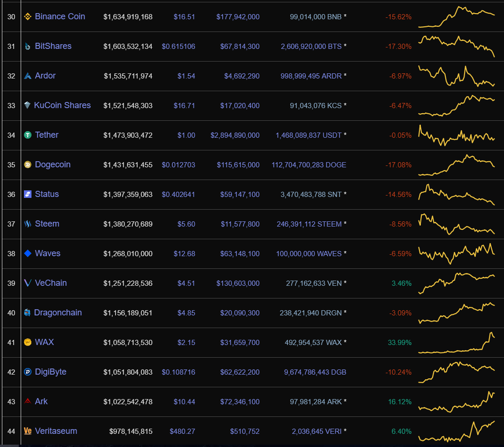Image resolution: width=504 pixels, height=447 pixels.
Task: Click supply 2,606,920,000 BTS
Action: click(311, 47)
